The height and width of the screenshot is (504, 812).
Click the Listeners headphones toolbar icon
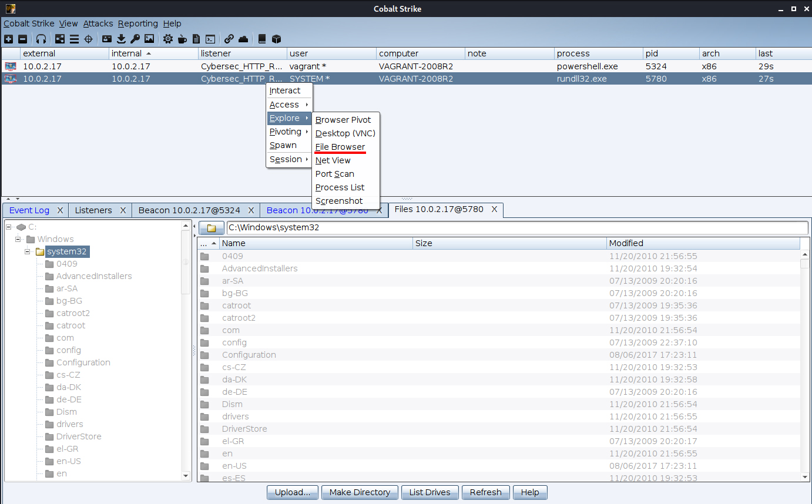[x=41, y=39]
